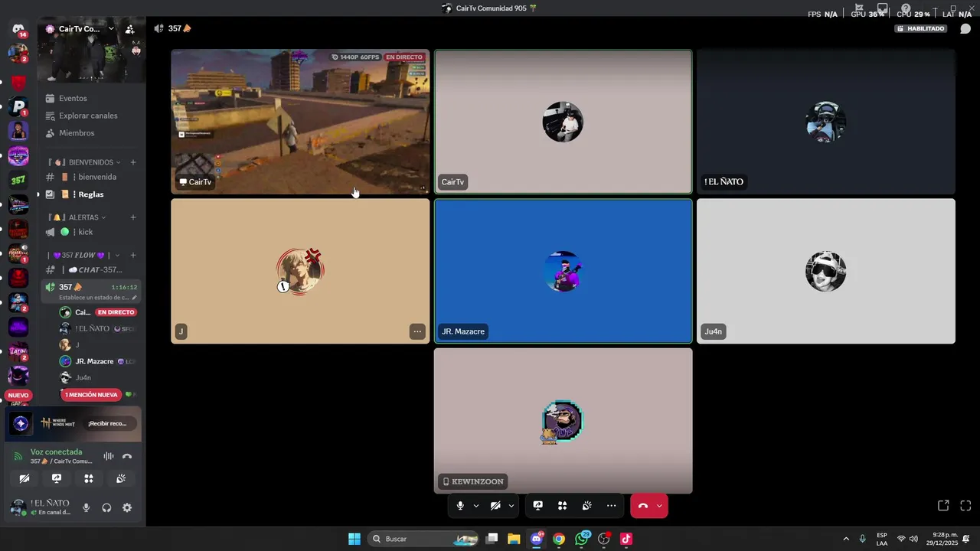Open TikTok from the Windows taskbar
The height and width of the screenshot is (551, 980).
click(626, 539)
